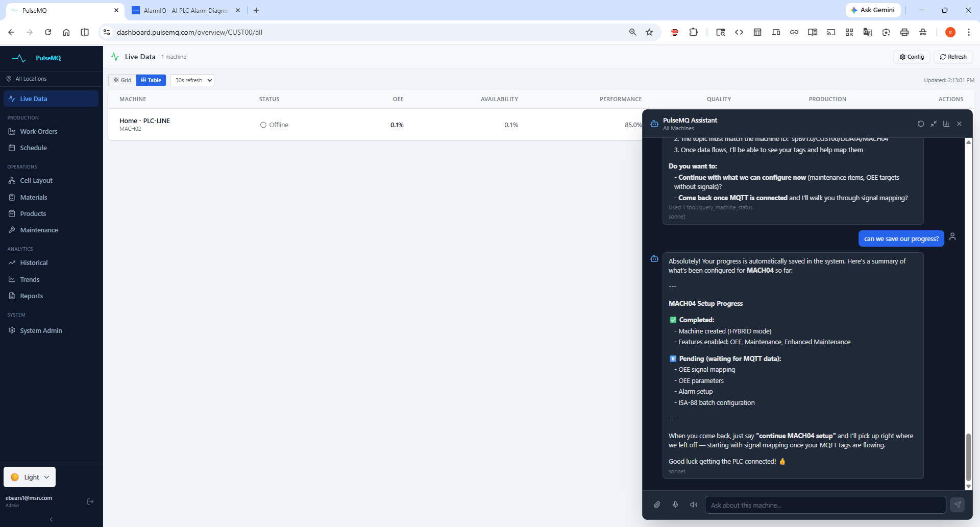
Task: Open machine Home - PLC-LINE details
Action: [x=144, y=121]
